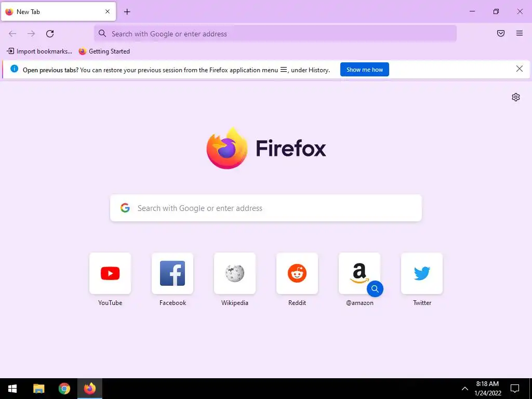Focus the address bar field
The width and height of the screenshot is (532, 399).
click(275, 34)
